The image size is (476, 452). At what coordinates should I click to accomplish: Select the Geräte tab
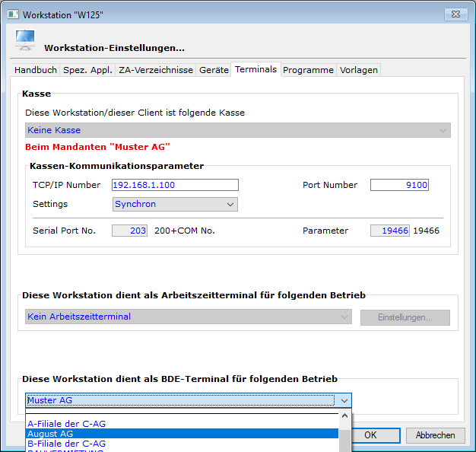tap(214, 70)
